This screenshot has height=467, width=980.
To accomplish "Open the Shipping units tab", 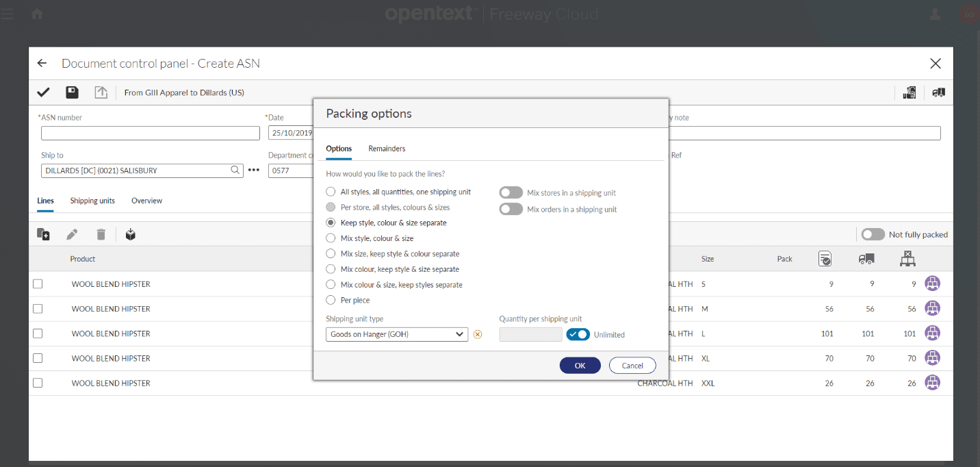I will tap(92, 201).
